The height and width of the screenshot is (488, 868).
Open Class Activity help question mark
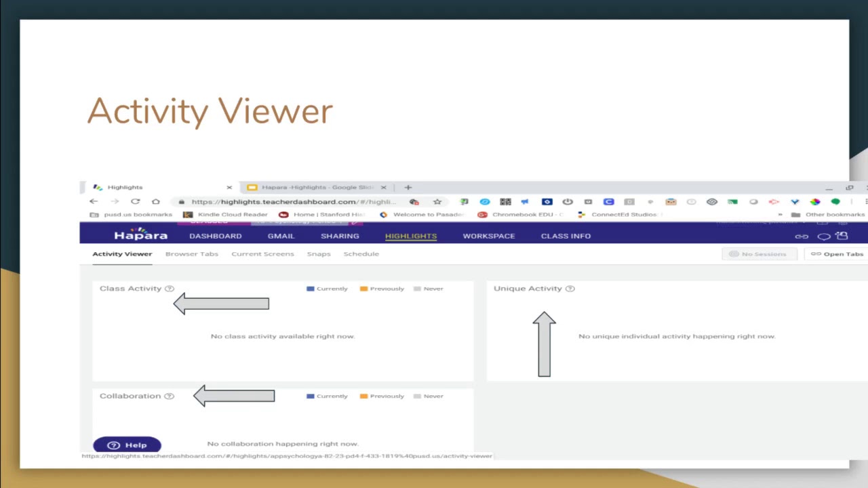pos(170,289)
